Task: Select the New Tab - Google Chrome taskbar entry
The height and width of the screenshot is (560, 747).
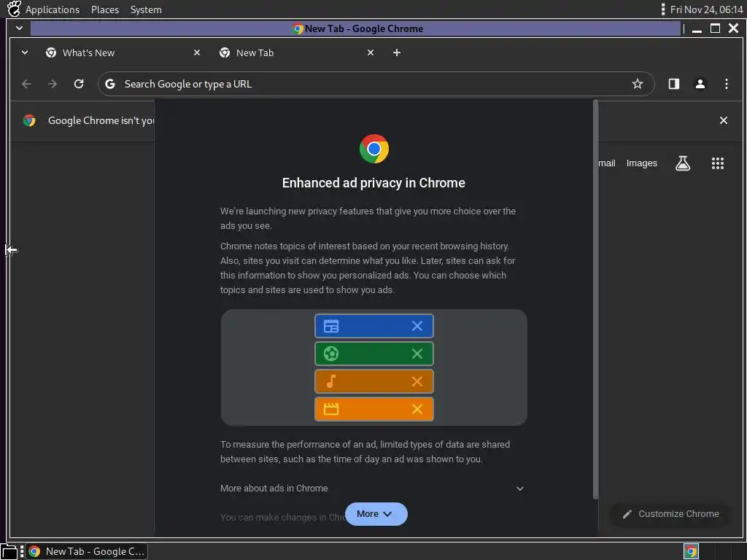Action: tap(88, 551)
